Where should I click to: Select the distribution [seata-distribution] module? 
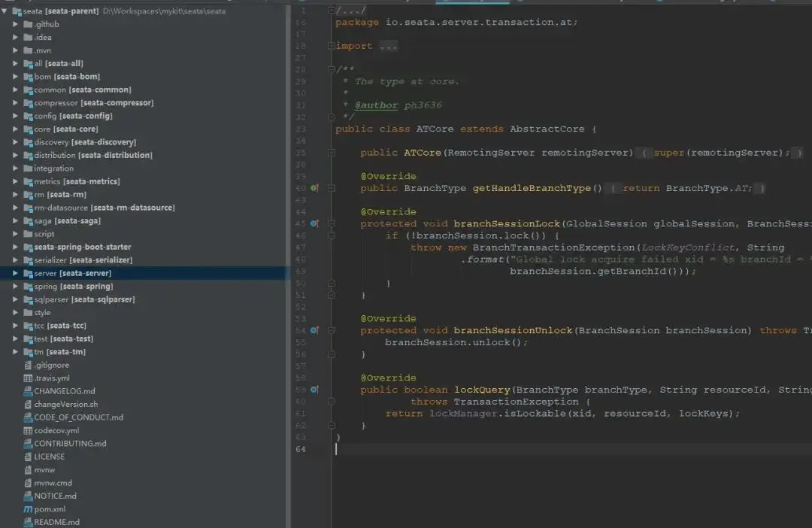[x=93, y=156]
